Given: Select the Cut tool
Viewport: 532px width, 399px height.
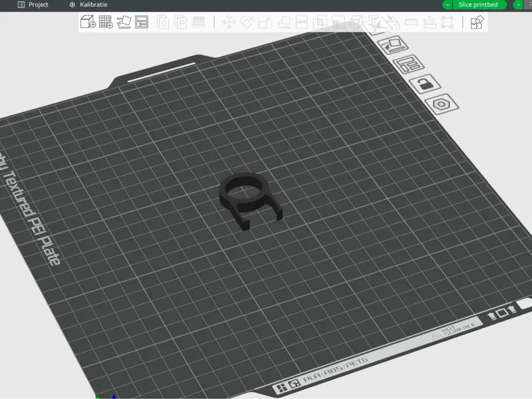Looking at the screenshot, I should point(302,23).
